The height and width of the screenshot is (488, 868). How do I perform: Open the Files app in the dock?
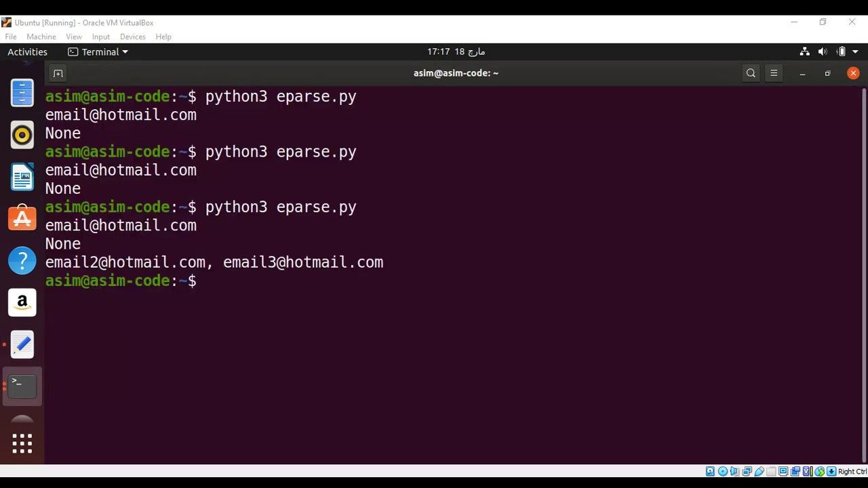click(22, 93)
